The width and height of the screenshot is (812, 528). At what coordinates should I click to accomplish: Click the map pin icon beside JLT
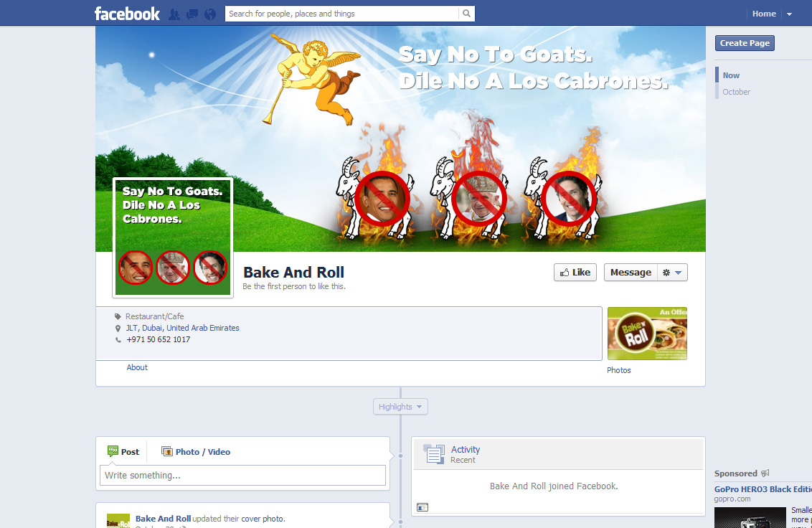click(x=118, y=329)
